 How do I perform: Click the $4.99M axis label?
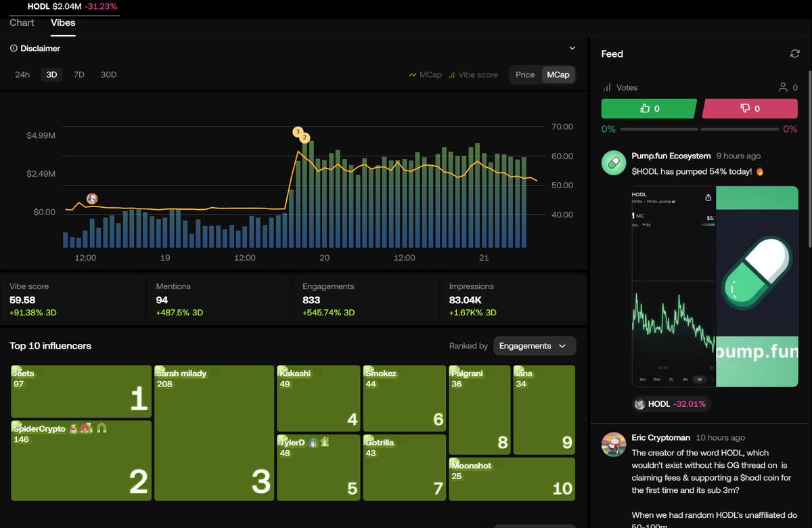pos(41,136)
